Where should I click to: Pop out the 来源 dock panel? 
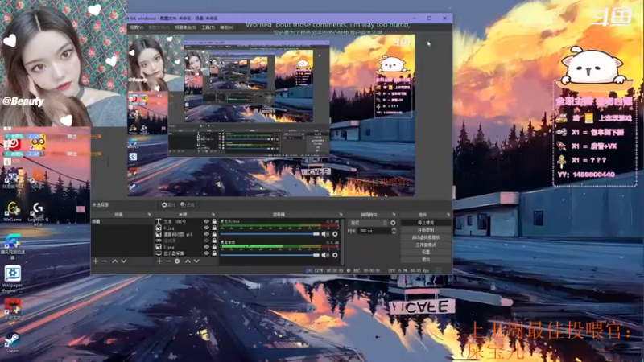pyautogui.click(x=213, y=214)
